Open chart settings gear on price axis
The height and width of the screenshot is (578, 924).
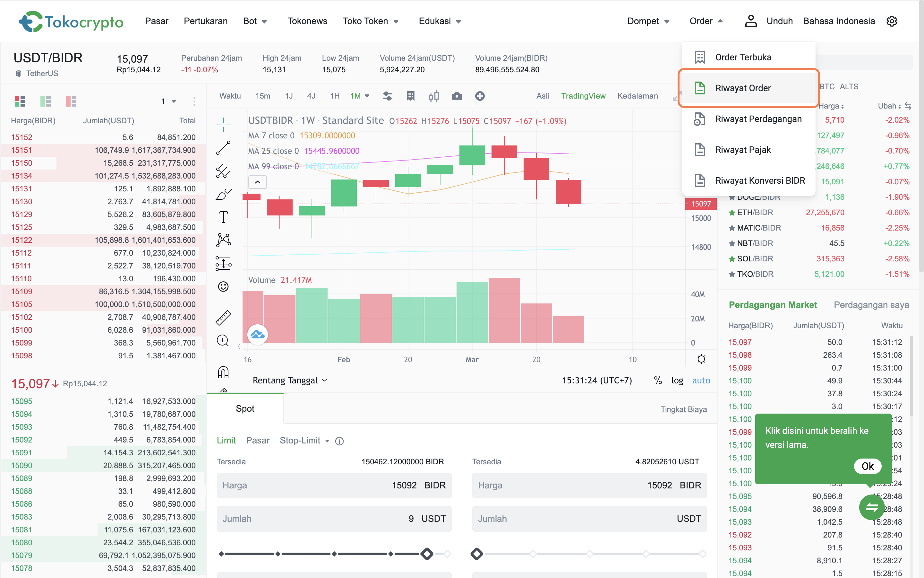tap(701, 359)
